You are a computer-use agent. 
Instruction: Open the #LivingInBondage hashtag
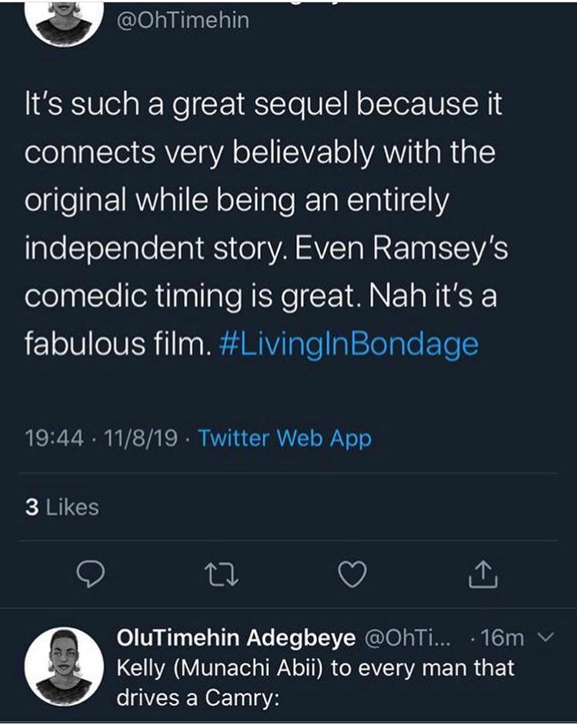[x=349, y=343]
